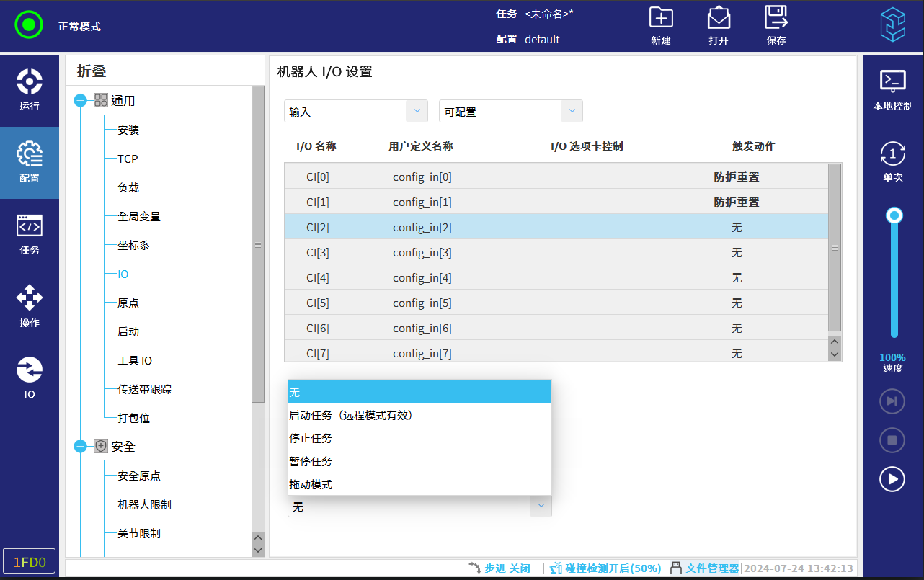Image resolution: width=924 pixels, height=580 pixels.
Task: Go to the Run (运行) sidebar panel
Action: tap(30, 90)
